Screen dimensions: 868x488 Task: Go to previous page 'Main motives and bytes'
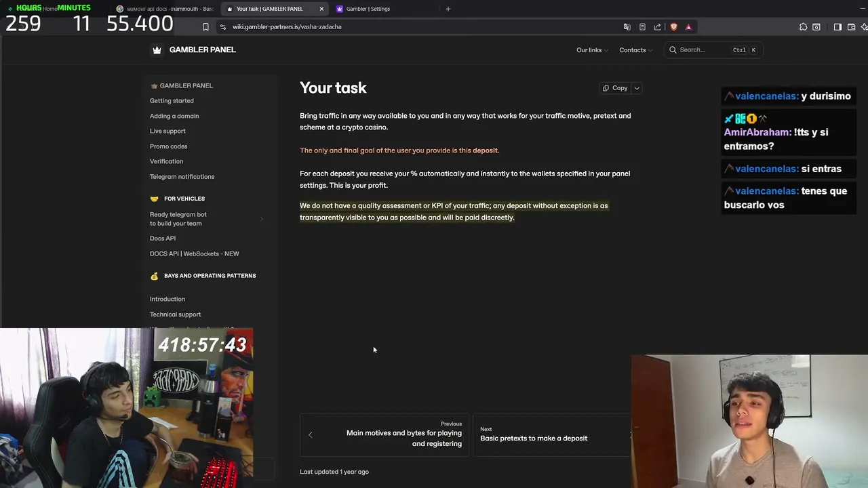pos(384,434)
